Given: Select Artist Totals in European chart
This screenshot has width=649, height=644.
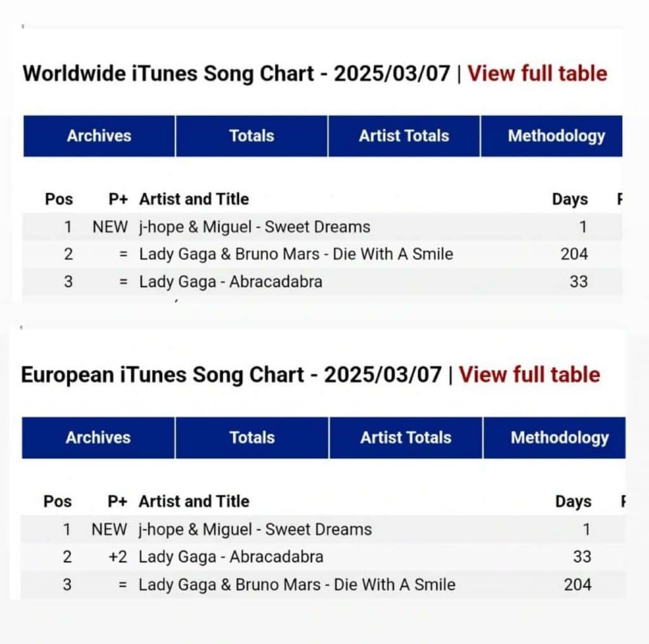Looking at the screenshot, I should [x=406, y=437].
